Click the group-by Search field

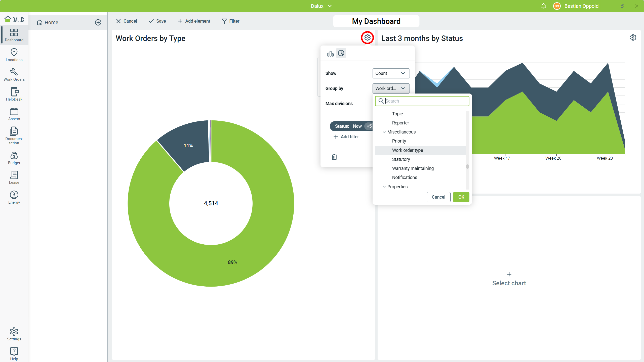[x=425, y=101]
